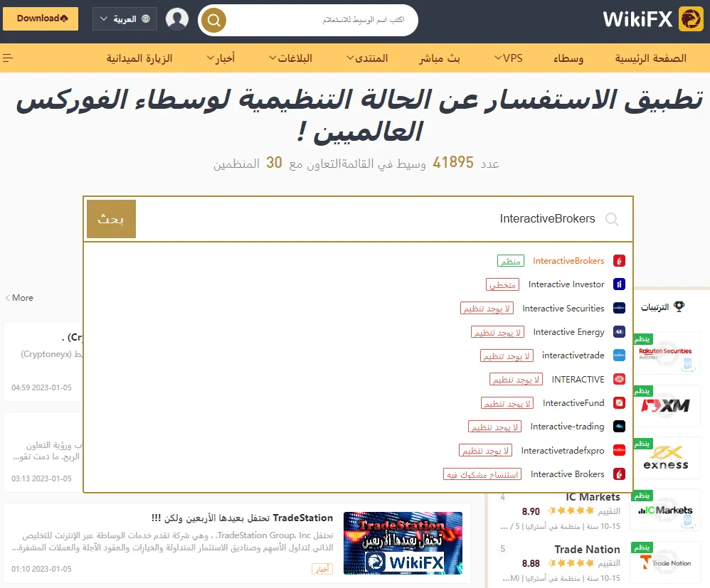The width and height of the screenshot is (710, 588).
Task: Click the متخطى badge for Interactive Investor
Action: (x=502, y=284)
